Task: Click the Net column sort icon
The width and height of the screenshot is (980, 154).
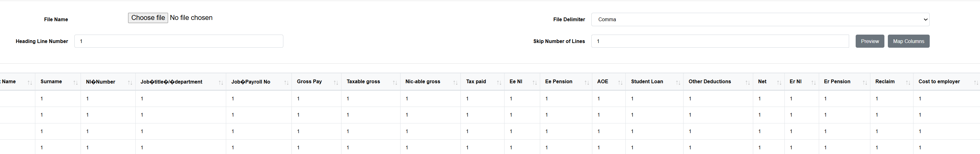Action: pyautogui.click(x=779, y=82)
